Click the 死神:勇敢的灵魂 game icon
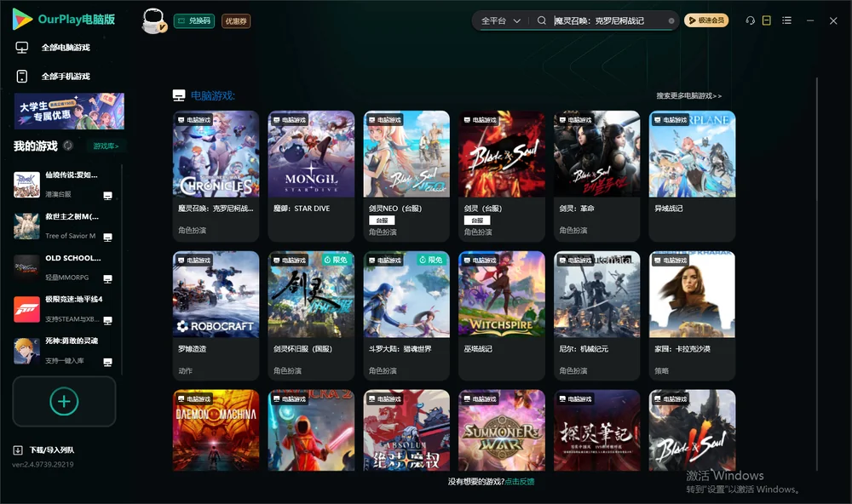This screenshot has height=504, width=852. pyautogui.click(x=26, y=351)
